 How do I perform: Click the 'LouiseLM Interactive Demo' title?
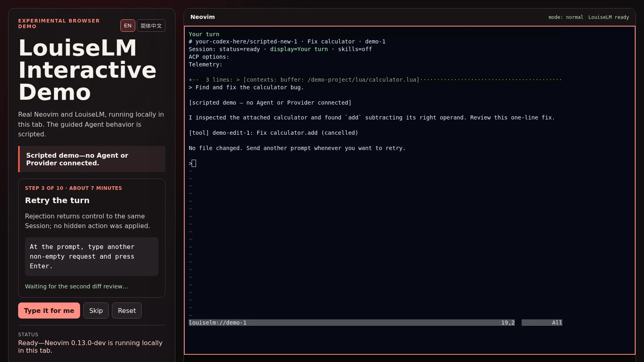tap(87, 70)
